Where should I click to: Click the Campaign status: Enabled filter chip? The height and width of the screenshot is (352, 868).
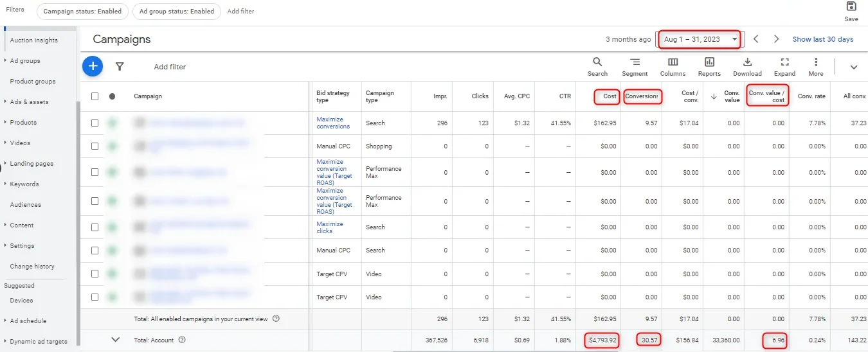82,12
